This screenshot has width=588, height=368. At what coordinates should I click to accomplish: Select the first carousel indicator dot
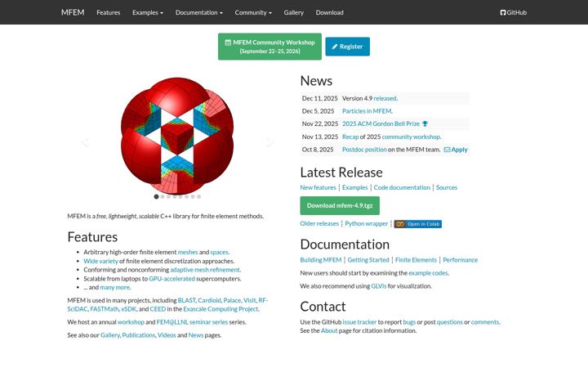[x=156, y=196]
